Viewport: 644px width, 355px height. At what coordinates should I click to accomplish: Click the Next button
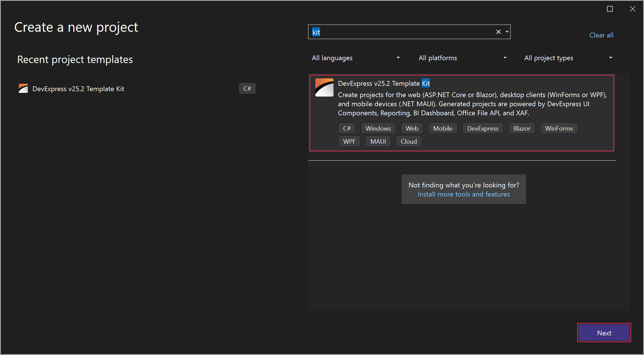(604, 333)
